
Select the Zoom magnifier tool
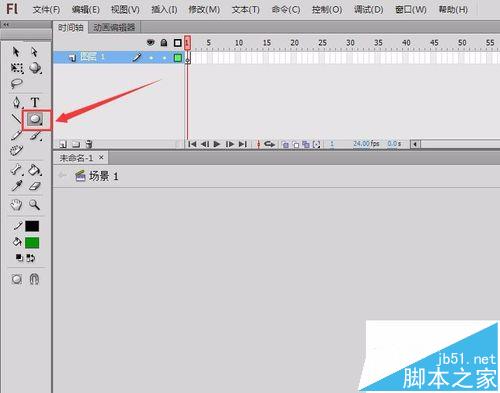click(34, 205)
